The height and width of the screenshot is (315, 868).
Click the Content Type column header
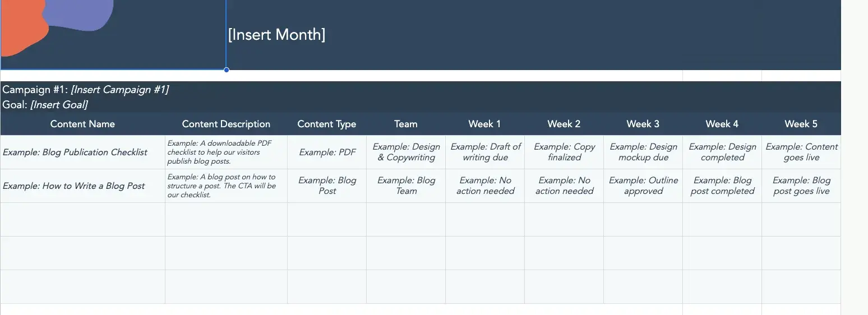[x=326, y=124]
